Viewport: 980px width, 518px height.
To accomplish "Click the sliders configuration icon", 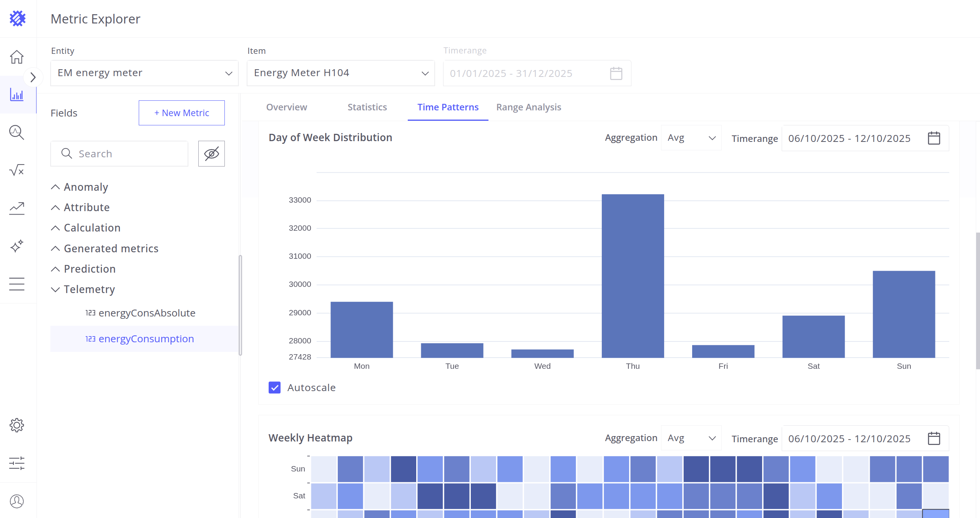I will pos(17,463).
